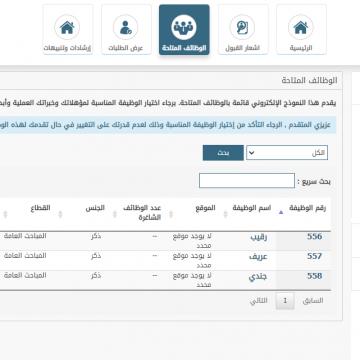Click the بحث search button

point(223,153)
